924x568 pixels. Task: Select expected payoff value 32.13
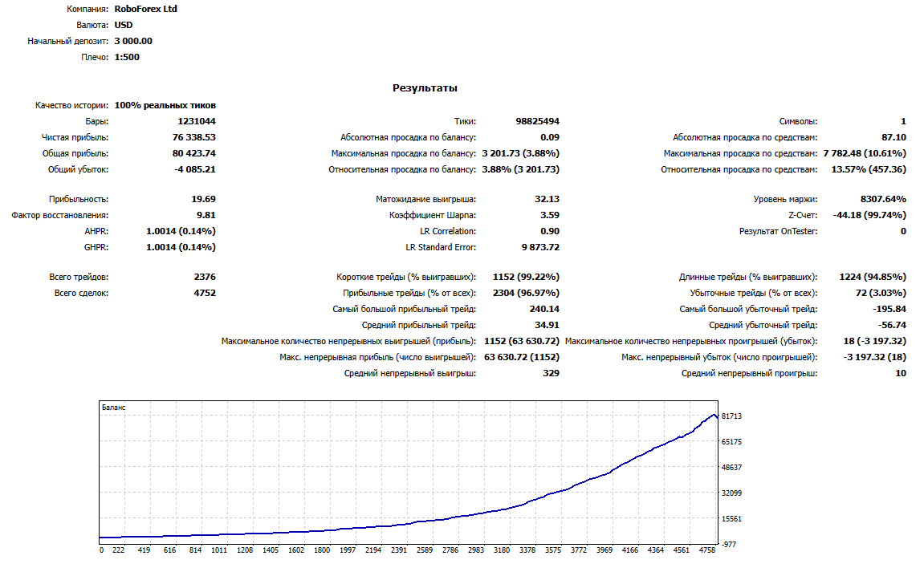point(547,199)
